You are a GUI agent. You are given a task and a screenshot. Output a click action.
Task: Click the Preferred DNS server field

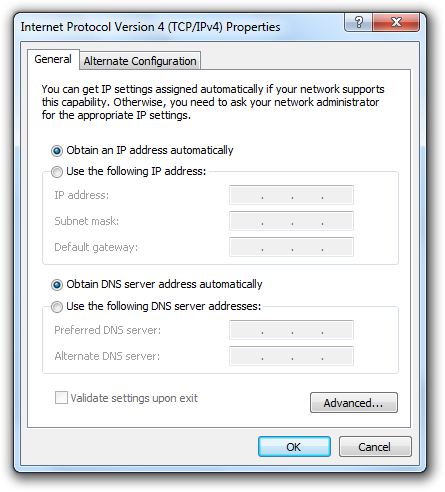pos(291,330)
